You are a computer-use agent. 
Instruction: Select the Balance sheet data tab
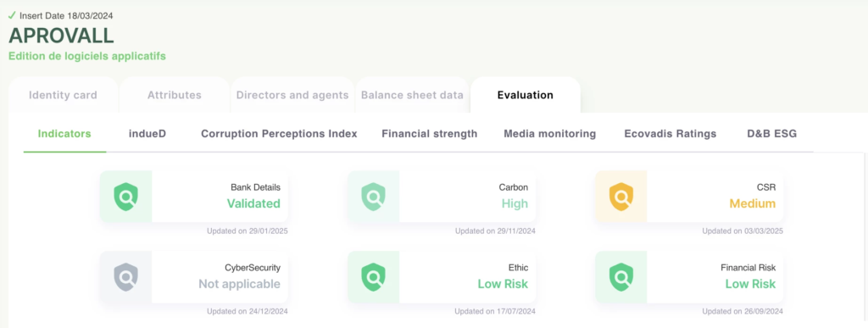pos(412,95)
